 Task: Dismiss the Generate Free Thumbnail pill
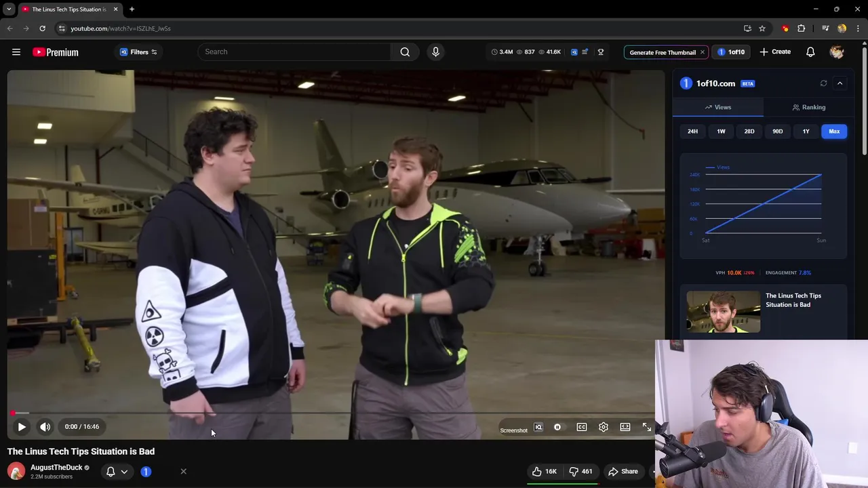(703, 52)
